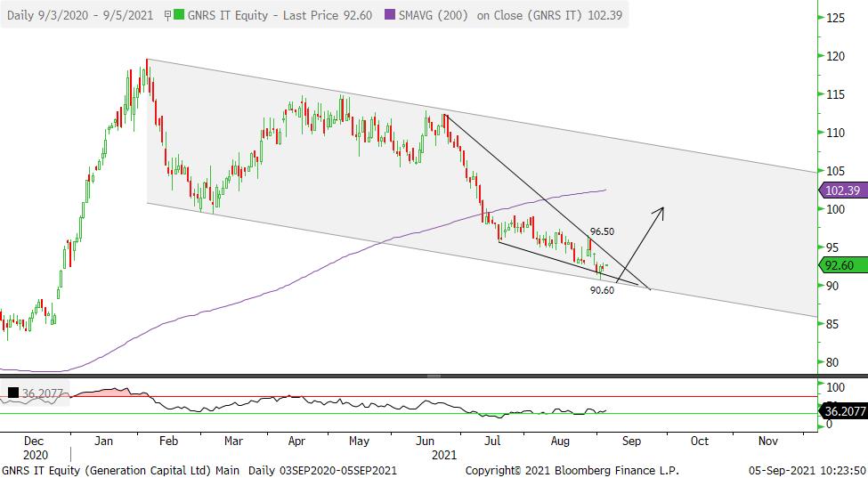Click the 110 label on the price axis
Screen dimensions: 868x478
tap(837, 133)
